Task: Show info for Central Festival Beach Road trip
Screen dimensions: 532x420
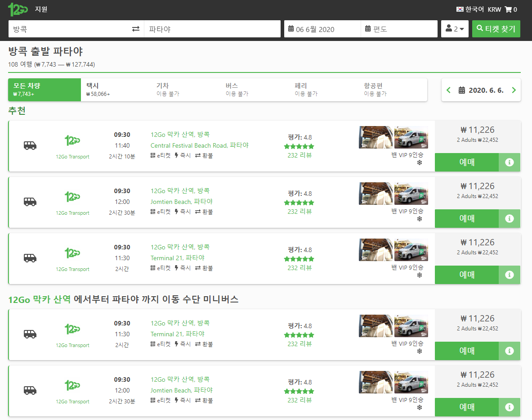Action: tap(509, 163)
